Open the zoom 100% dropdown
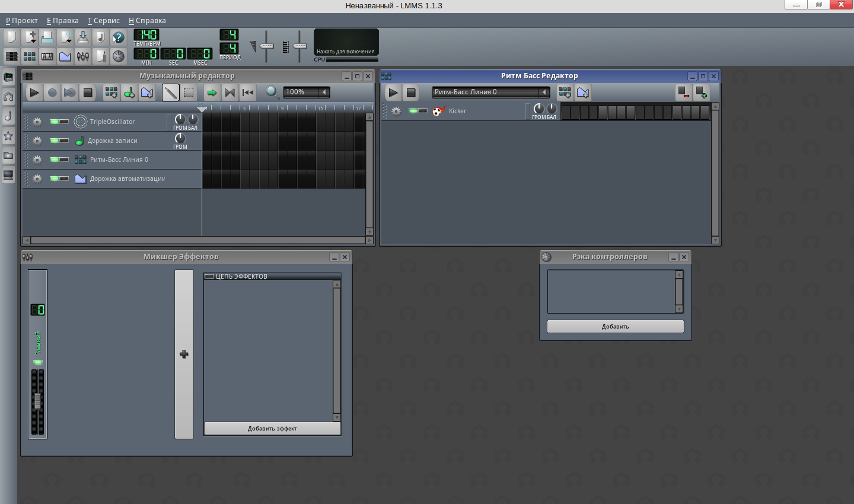The image size is (854, 504). point(324,92)
